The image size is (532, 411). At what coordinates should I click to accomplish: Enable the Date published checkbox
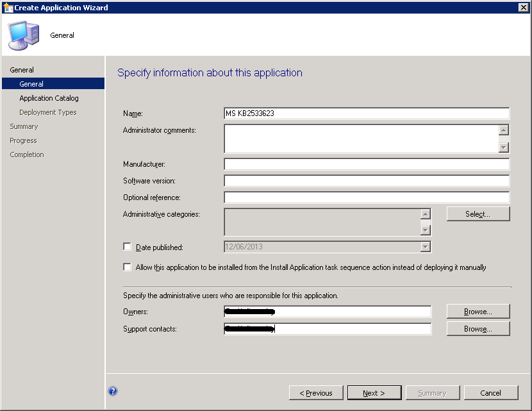(127, 247)
